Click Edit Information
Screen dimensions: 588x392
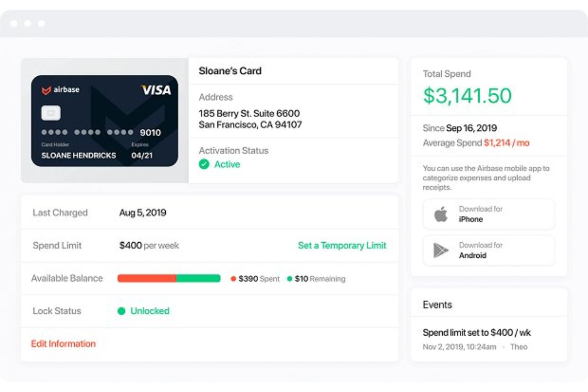click(63, 344)
